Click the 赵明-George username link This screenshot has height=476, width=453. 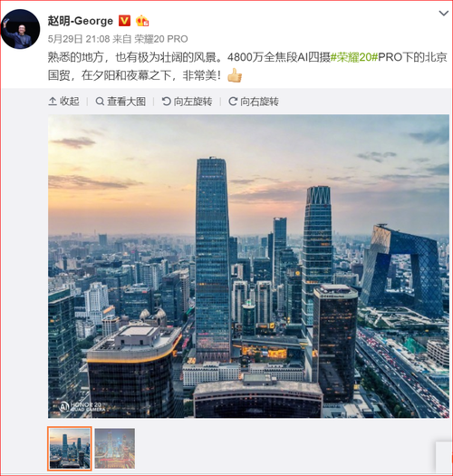(80, 21)
